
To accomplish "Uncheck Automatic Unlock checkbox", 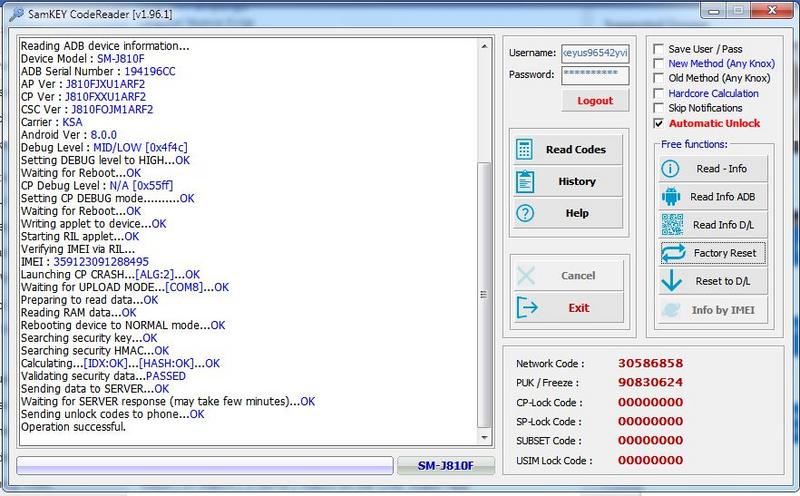I will tap(659, 123).
